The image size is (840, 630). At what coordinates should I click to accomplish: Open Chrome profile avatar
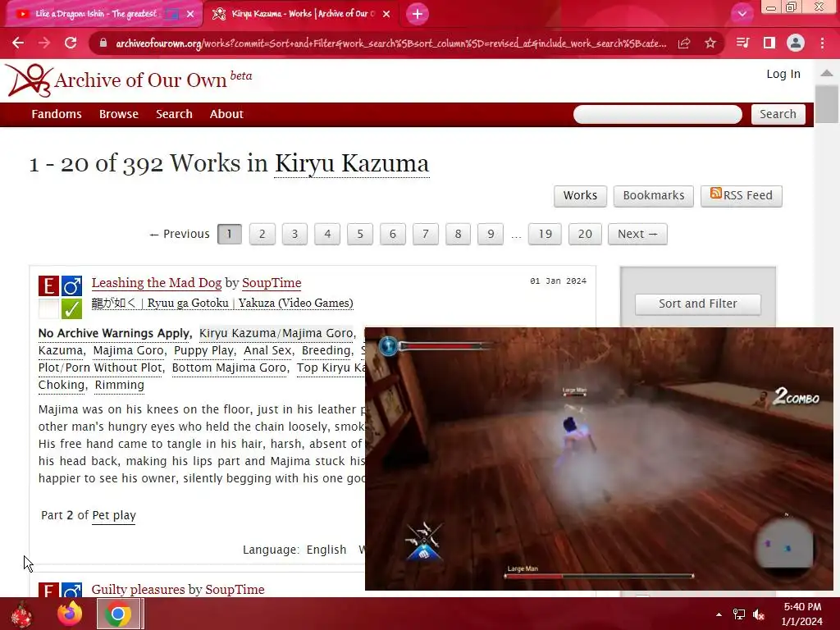(x=796, y=43)
